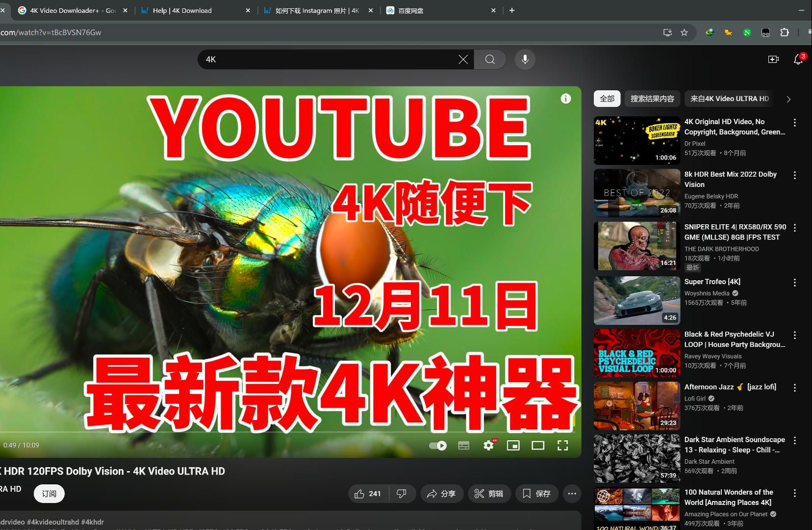Open Afternoon Jazz [jazz lofi] title
This screenshot has height=530, width=812.
pyautogui.click(x=730, y=387)
